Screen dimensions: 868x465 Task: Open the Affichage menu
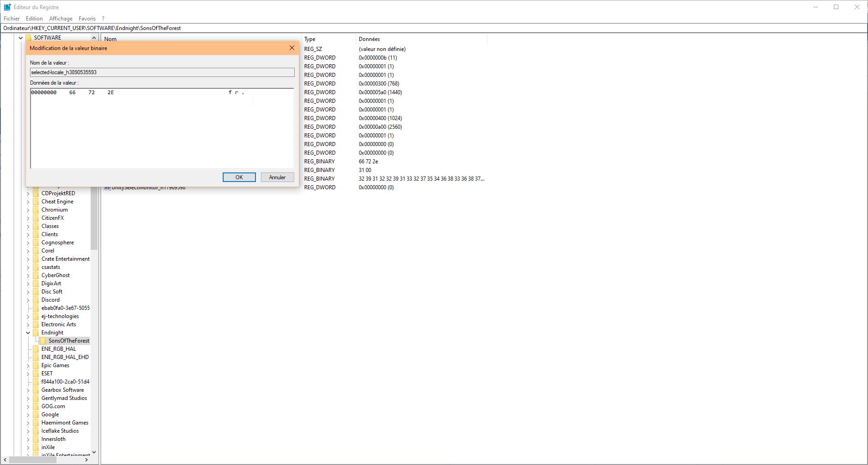(x=61, y=18)
